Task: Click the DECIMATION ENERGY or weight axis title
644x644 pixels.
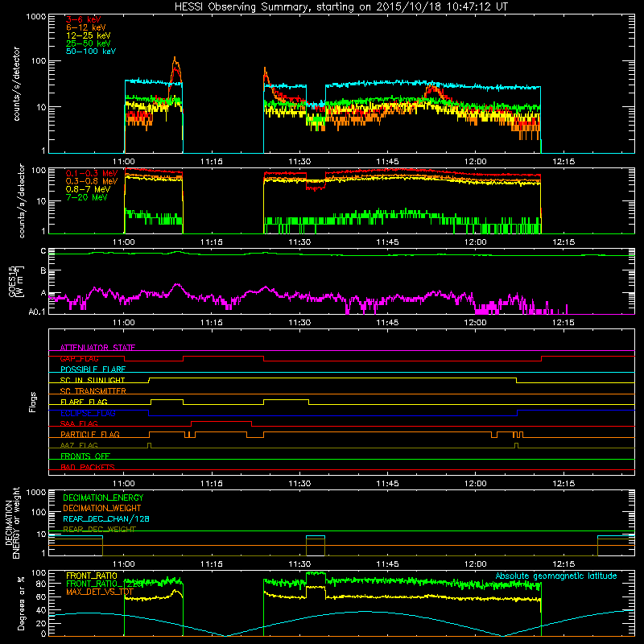Action: tap(12, 522)
